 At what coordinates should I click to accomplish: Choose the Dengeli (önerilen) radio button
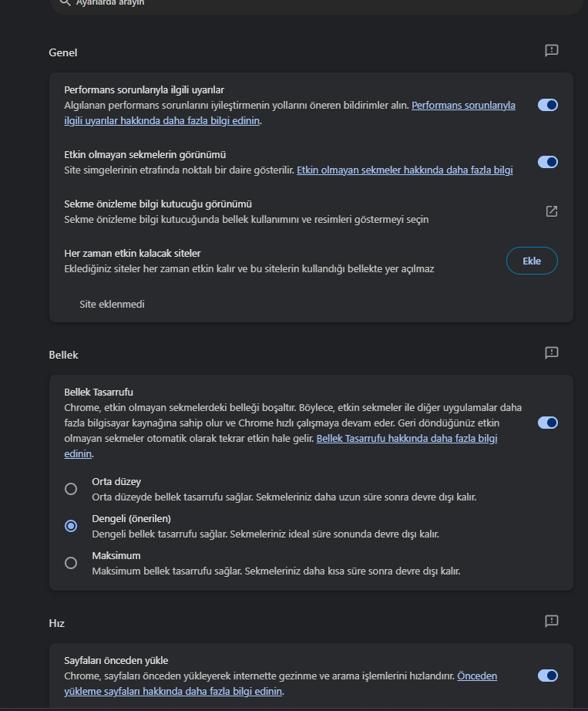coord(71,526)
